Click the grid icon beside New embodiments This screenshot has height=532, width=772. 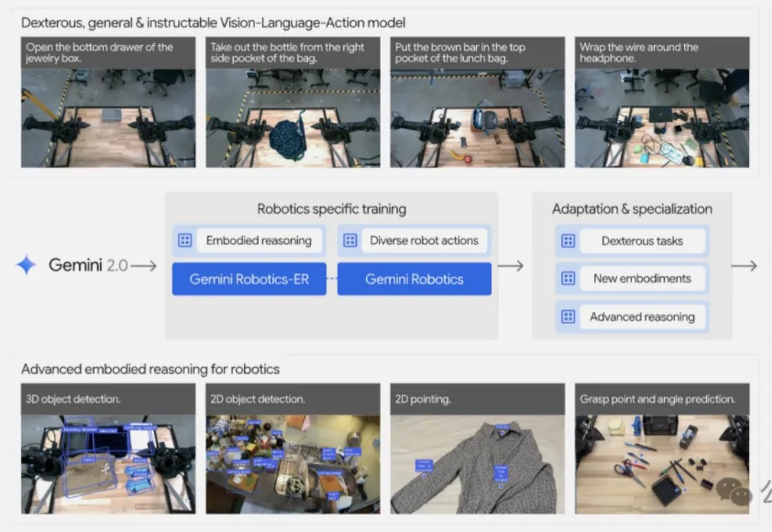pyautogui.click(x=568, y=278)
